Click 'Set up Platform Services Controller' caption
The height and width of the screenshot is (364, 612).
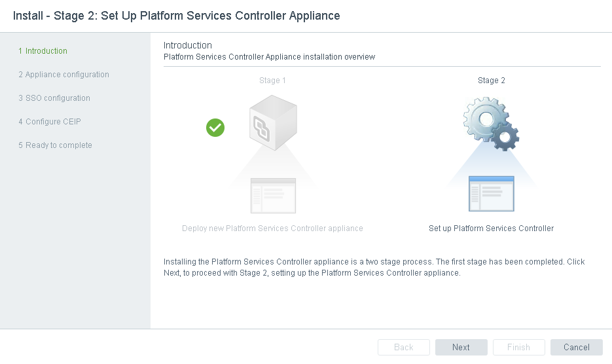(x=491, y=228)
